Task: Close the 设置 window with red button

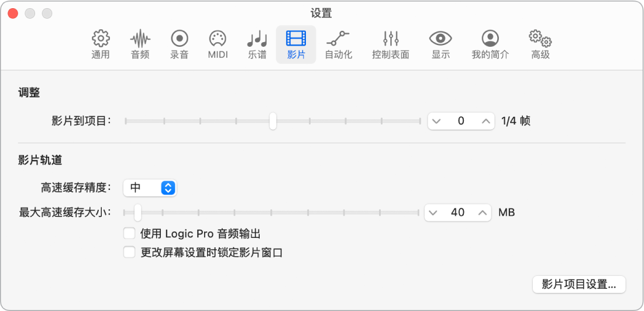Action: point(13,13)
